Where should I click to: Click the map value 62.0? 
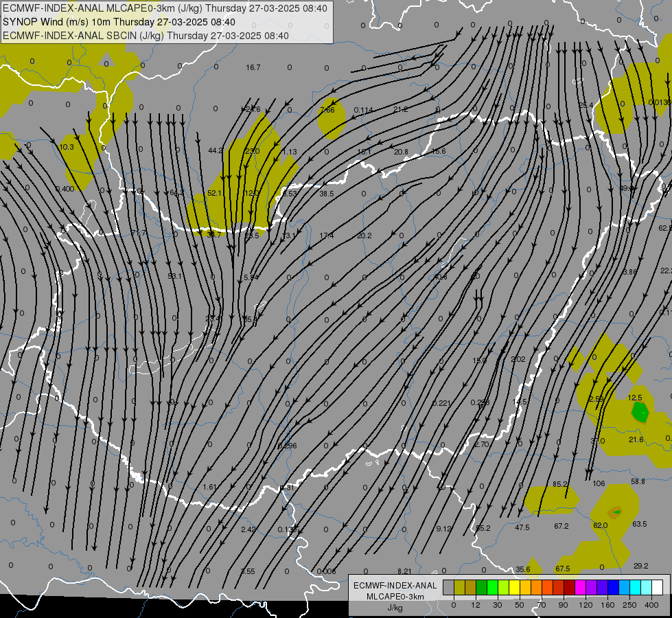coord(601,525)
